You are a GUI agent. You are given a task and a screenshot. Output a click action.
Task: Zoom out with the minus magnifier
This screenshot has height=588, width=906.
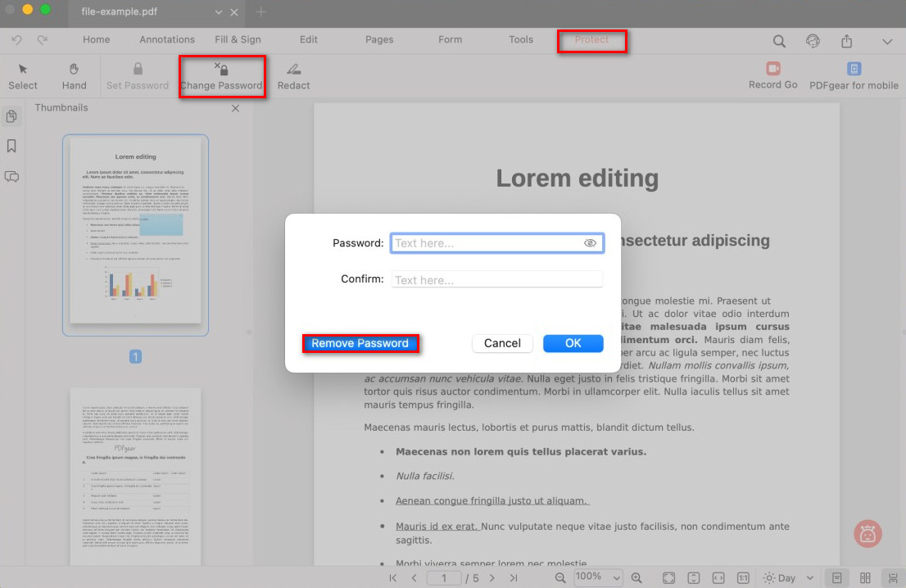[x=559, y=577]
